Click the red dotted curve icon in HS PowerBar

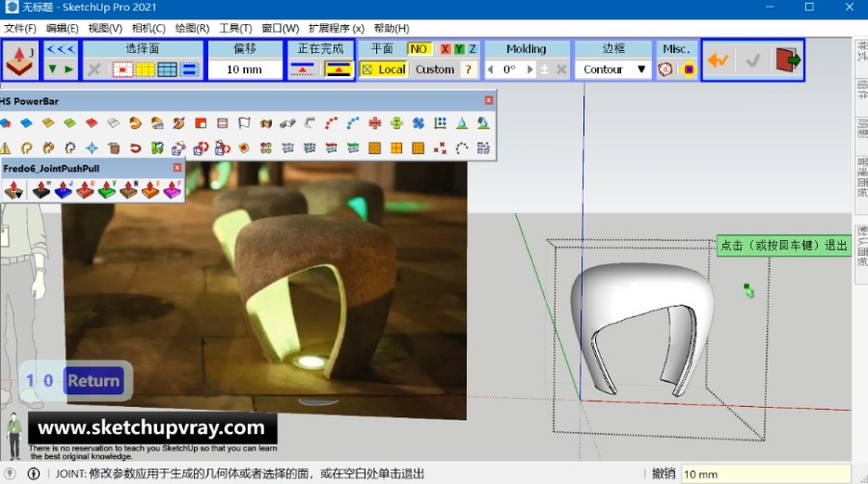[331, 122]
